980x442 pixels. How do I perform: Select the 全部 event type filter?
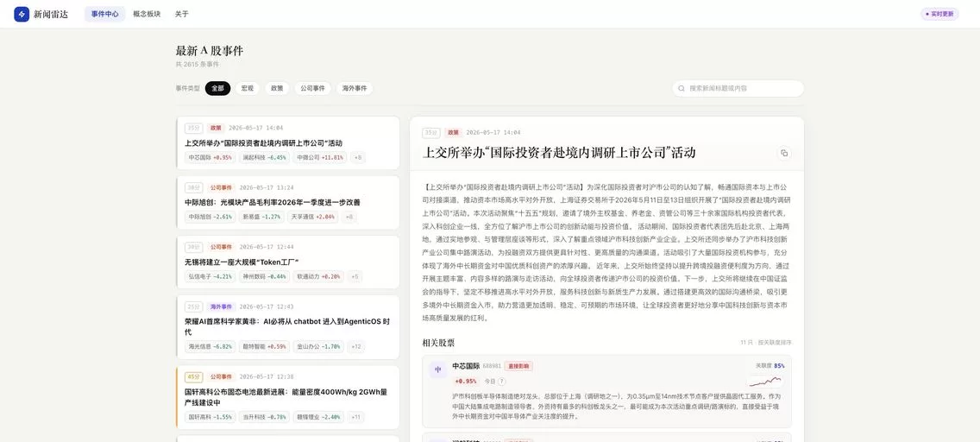(x=217, y=89)
